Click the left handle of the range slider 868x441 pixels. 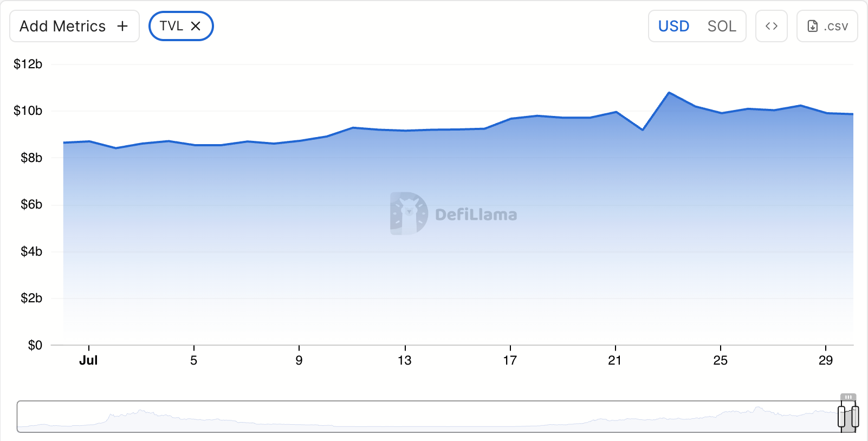coord(841,417)
